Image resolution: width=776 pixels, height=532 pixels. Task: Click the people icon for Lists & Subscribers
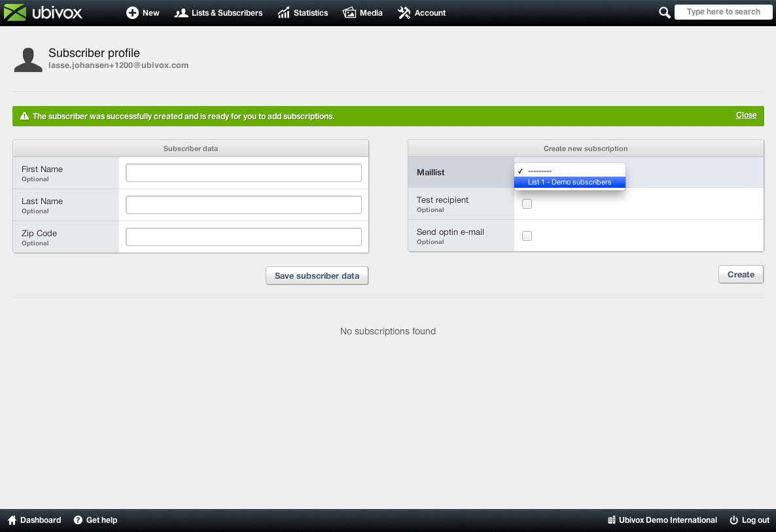click(x=181, y=13)
